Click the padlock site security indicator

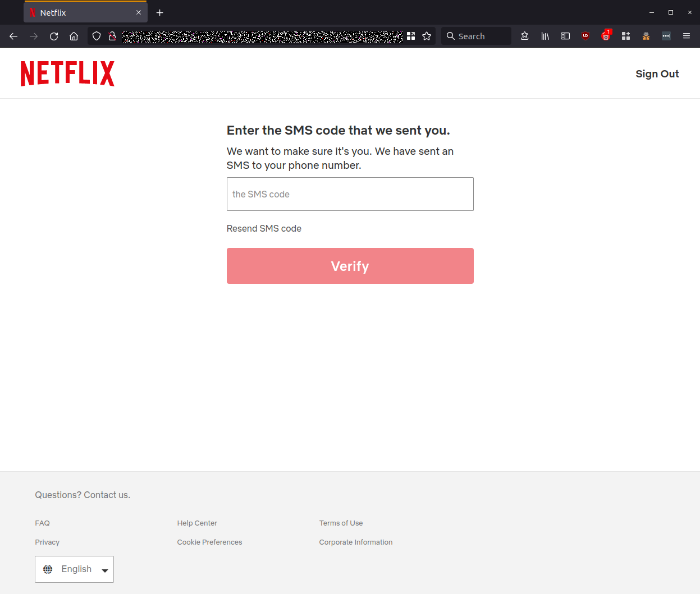pyautogui.click(x=112, y=36)
